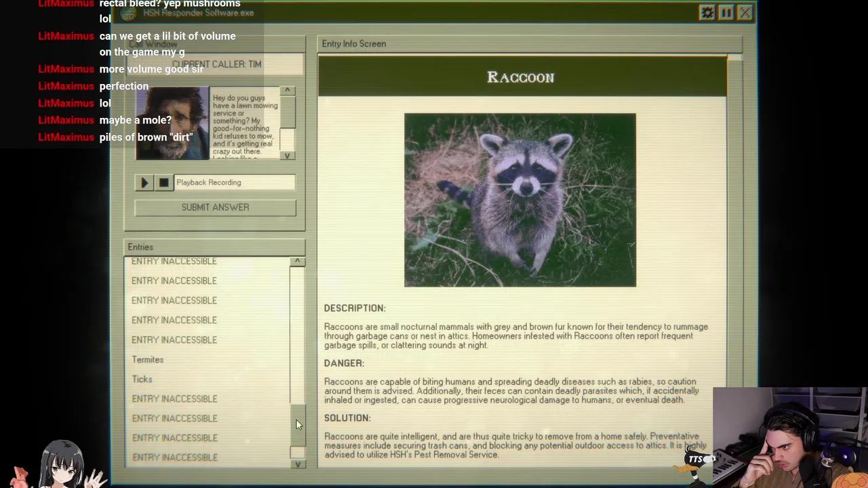Click the up arrow of the Entries list scrollbar
Screen dimensions: 868x488
point(297,262)
